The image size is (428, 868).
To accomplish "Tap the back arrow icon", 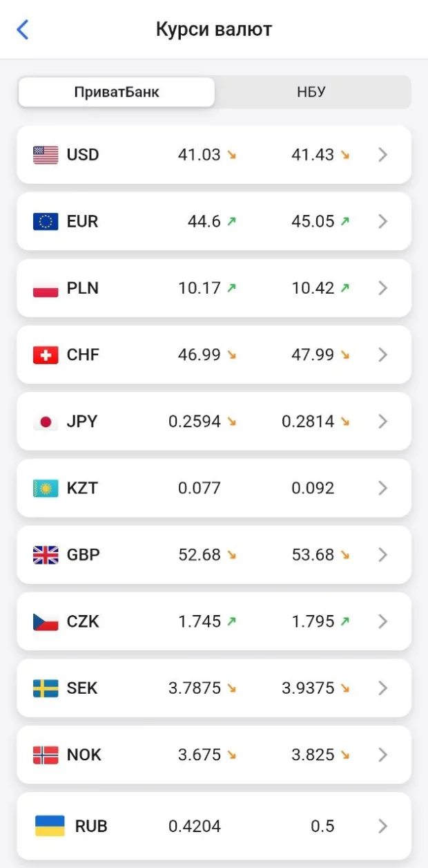I will click(23, 30).
